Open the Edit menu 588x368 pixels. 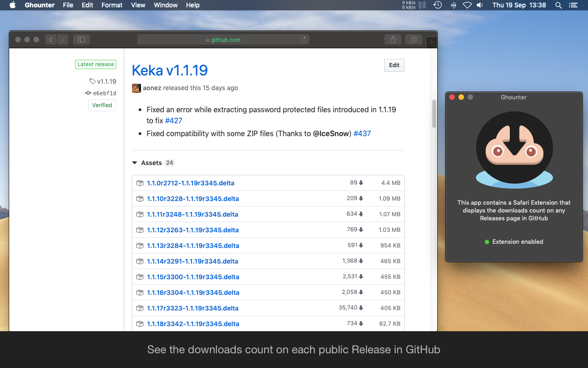(x=87, y=5)
